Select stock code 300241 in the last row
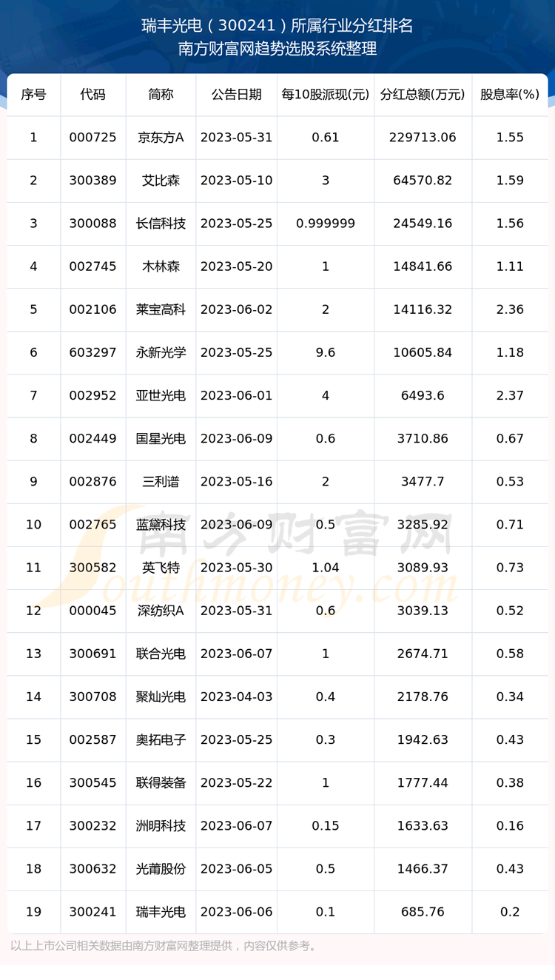 point(92,912)
